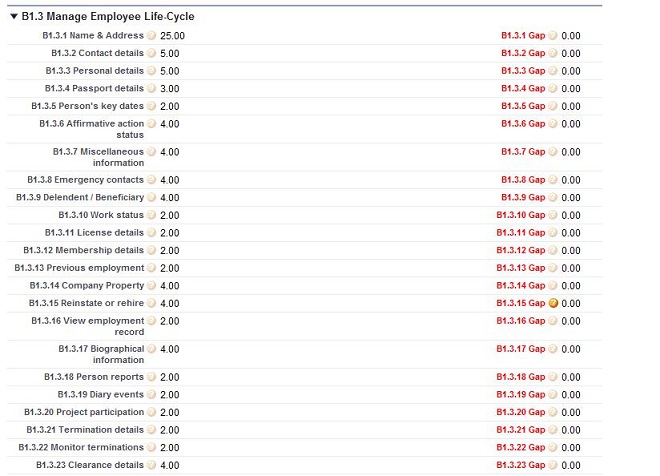Click help icon next to B1.3.20 Gap
This screenshot has width=660, height=476.
(x=553, y=412)
